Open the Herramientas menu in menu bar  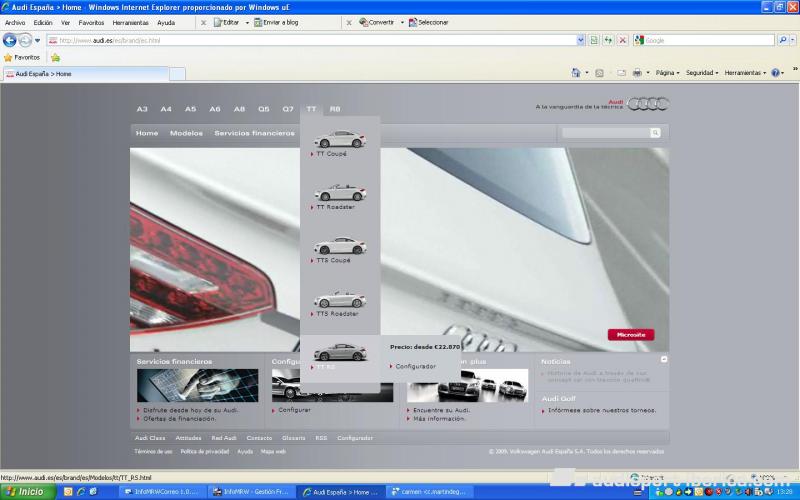[132, 22]
